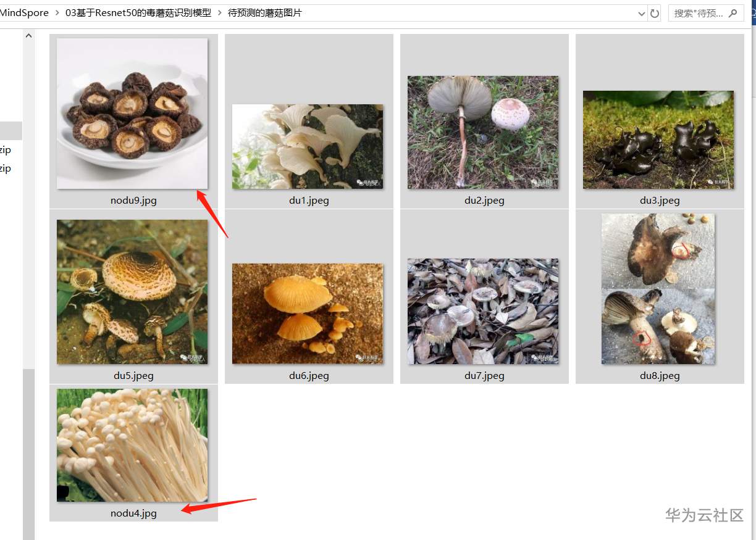Select the du5.jpeg thumbnail image
The image size is (756, 540).
(x=132, y=292)
